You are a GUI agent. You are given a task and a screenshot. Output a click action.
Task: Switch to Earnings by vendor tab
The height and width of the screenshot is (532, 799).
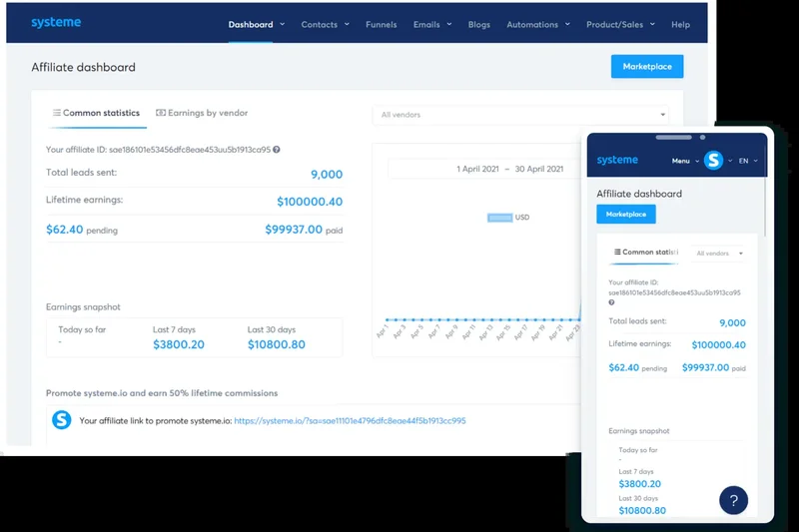click(202, 113)
